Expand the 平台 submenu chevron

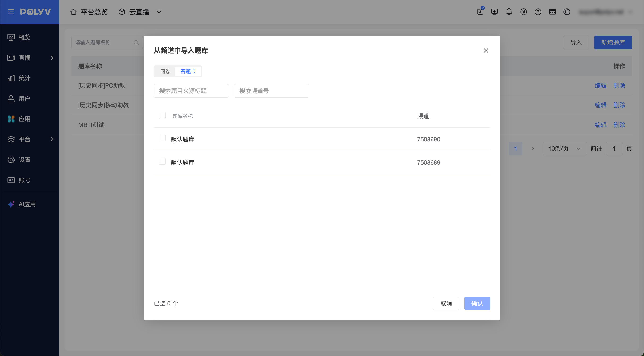pos(52,139)
